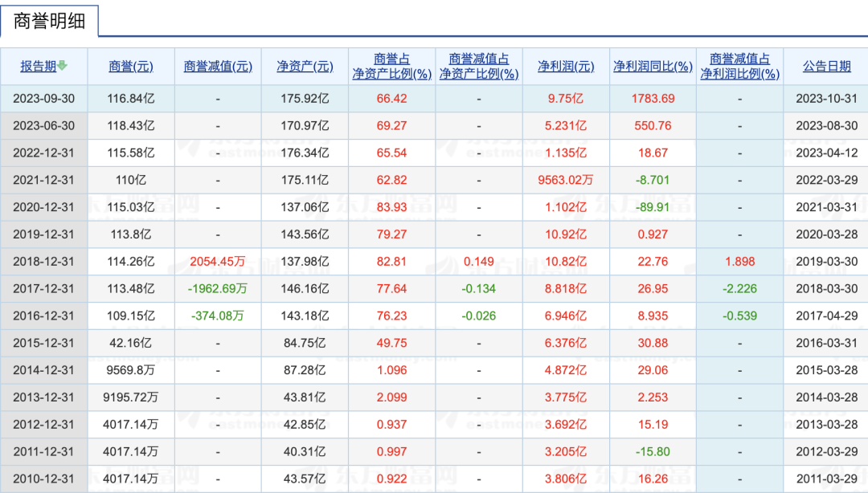This screenshot has height=493, width=868.
Task: Click the 2018-12-31 report period row
Action: (43, 262)
